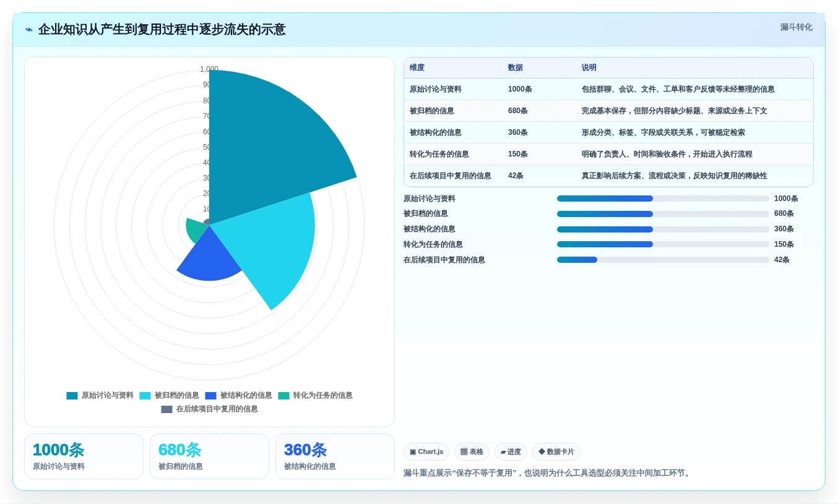Click the 数据 column header
The height and width of the screenshot is (504, 838).
point(516,68)
